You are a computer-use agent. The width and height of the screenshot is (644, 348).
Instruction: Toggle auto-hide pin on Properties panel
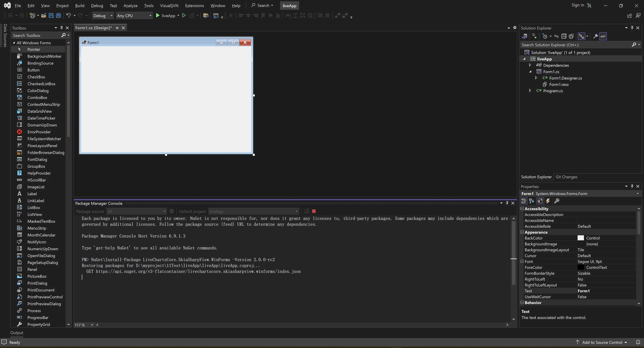tap(632, 186)
